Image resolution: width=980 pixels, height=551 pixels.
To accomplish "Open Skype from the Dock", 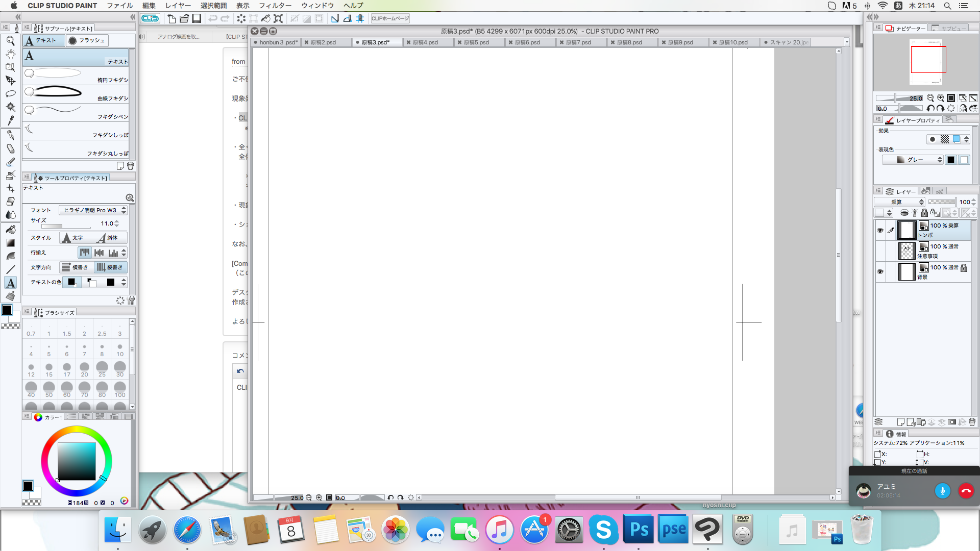I will coord(603,530).
